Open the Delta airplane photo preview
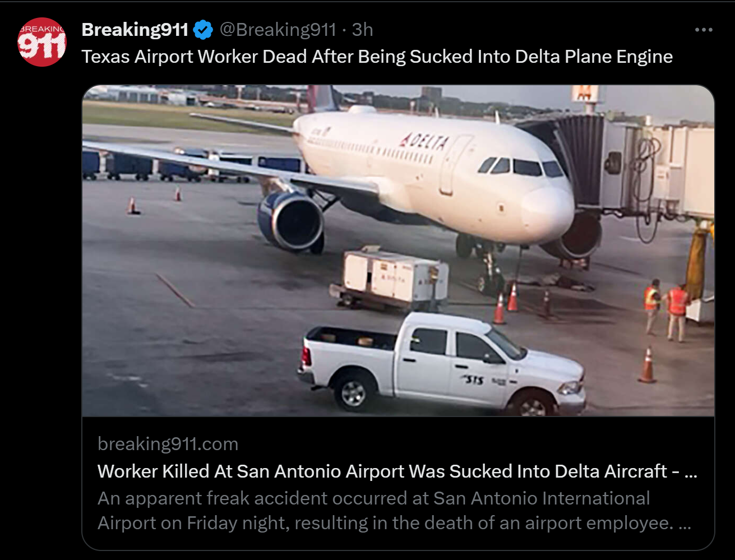Image resolution: width=735 pixels, height=560 pixels. [x=398, y=251]
